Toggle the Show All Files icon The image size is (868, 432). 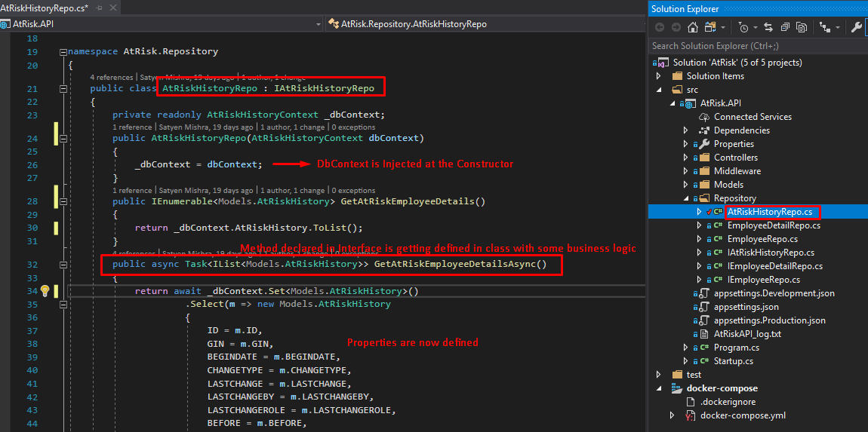click(x=802, y=27)
